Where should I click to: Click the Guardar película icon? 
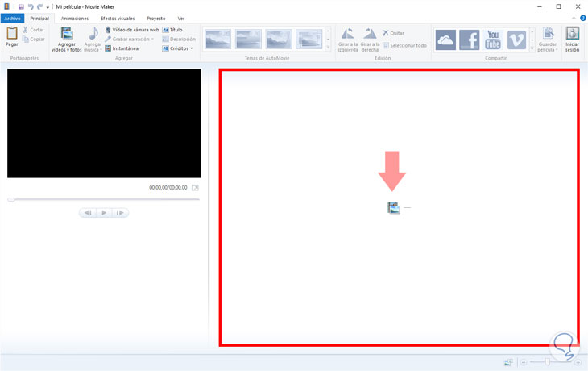tap(548, 34)
